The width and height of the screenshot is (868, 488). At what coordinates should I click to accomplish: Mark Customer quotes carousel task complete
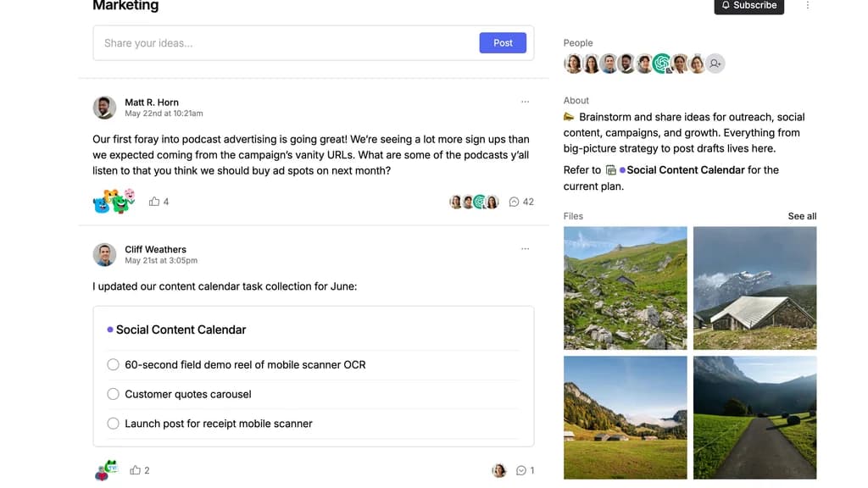point(113,394)
